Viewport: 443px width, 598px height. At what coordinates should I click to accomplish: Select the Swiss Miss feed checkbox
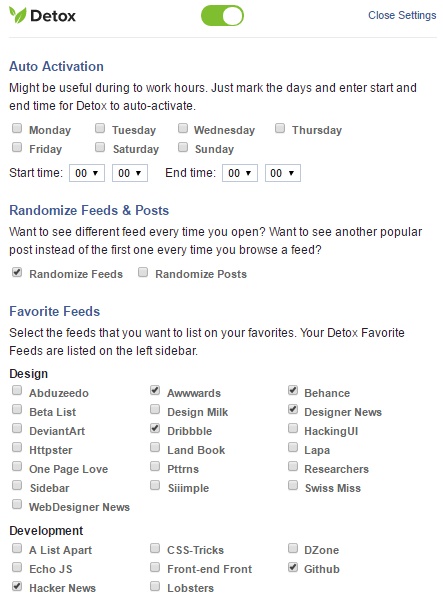293,485
